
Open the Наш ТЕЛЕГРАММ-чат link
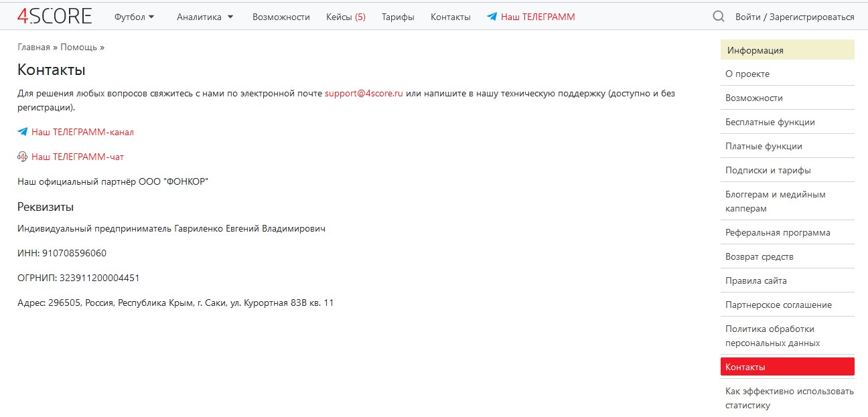point(78,157)
